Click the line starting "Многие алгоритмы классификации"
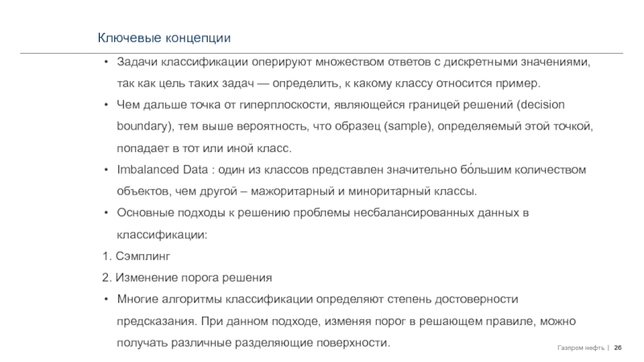The image size is (644, 362). pos(316,299)
